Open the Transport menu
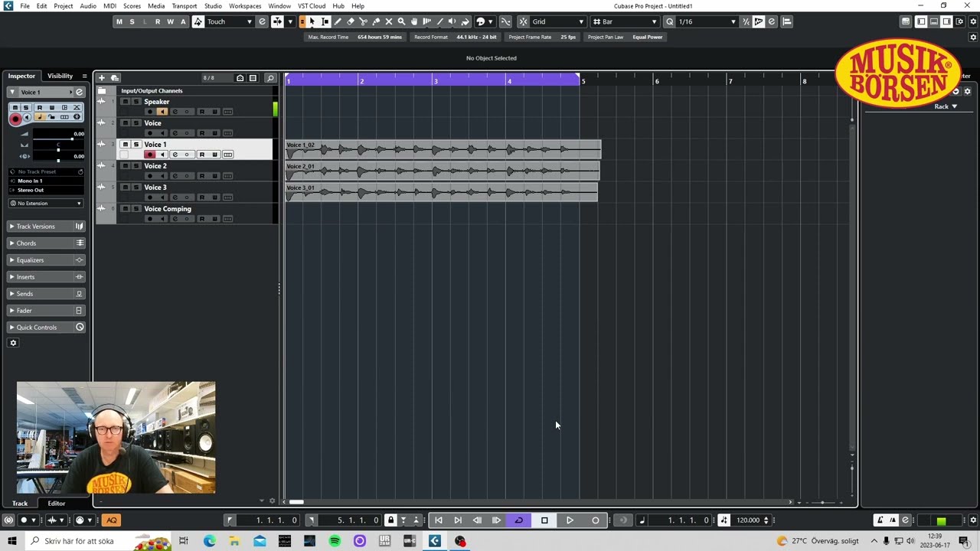Viewport: 980px width, 551px height. (185, 6)
